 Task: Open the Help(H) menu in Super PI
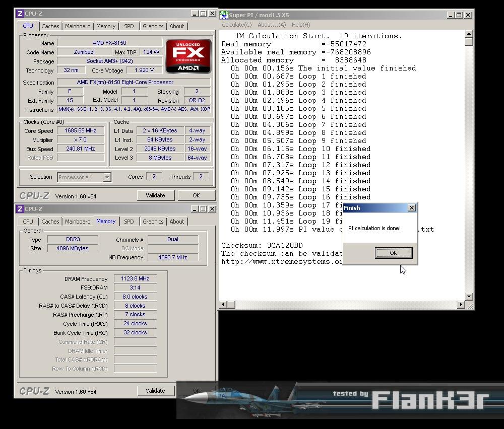coord(301,25)
